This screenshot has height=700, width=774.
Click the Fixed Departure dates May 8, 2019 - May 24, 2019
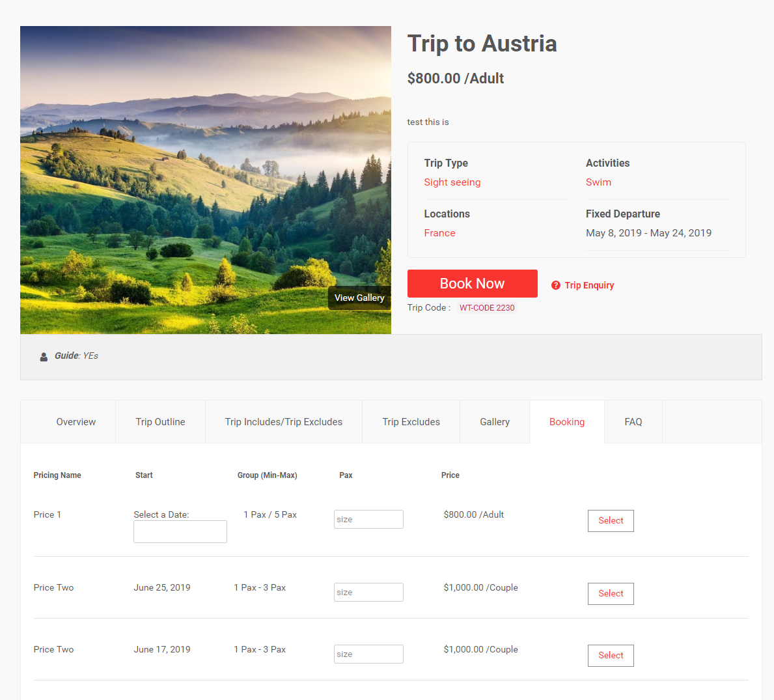(x=648, y=233)
